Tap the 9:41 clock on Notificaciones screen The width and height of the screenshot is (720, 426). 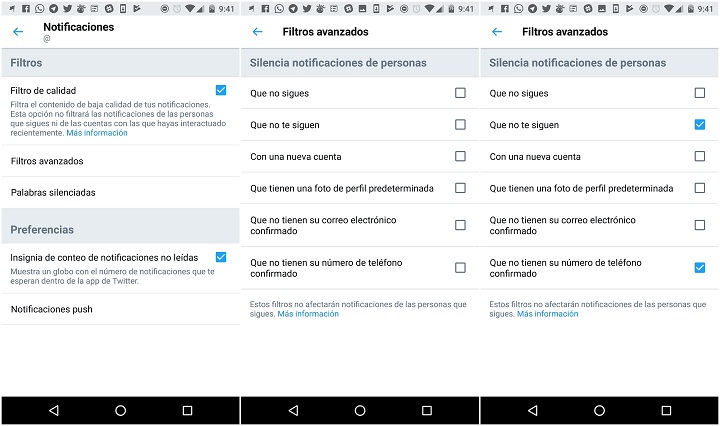[x=226, y=9]
